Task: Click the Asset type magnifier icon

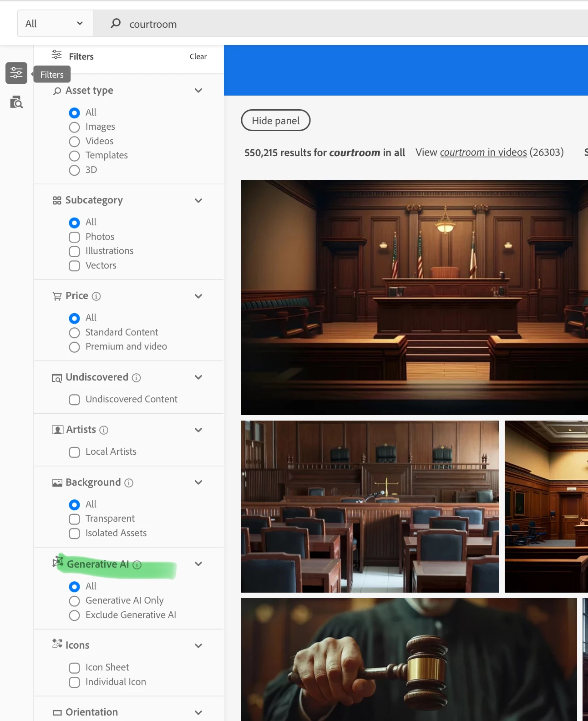Action: (x=57, y=91)
